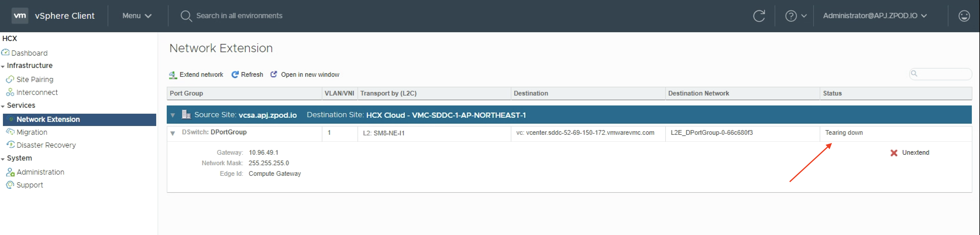Click the Dashboard gauge icon
The width and height of the screenshot is (980, 235).
5,52
